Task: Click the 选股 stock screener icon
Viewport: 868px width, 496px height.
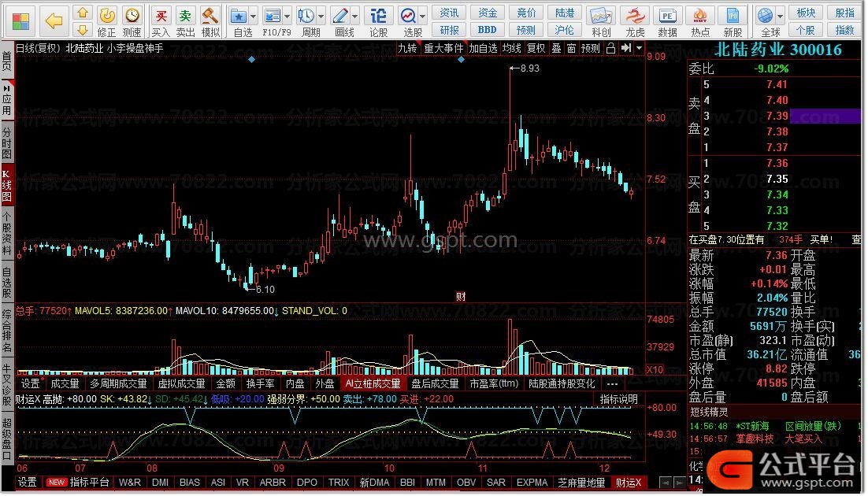Action: (409, 16)
